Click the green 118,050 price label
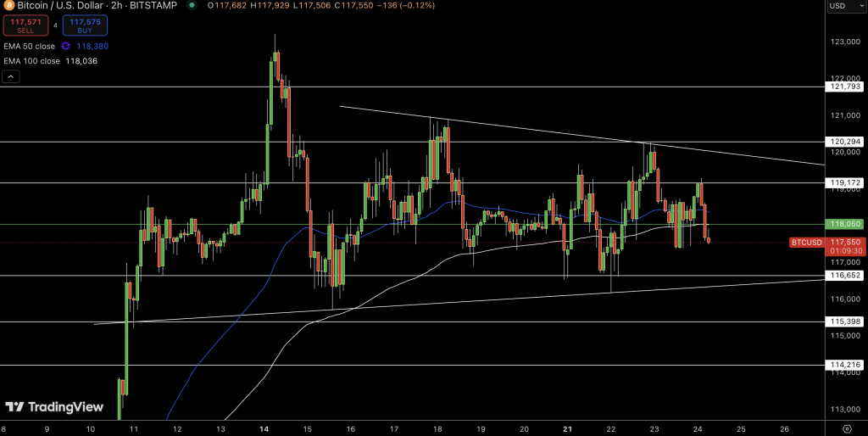Viewport: 868px width, 436px height. coord(843,225)
